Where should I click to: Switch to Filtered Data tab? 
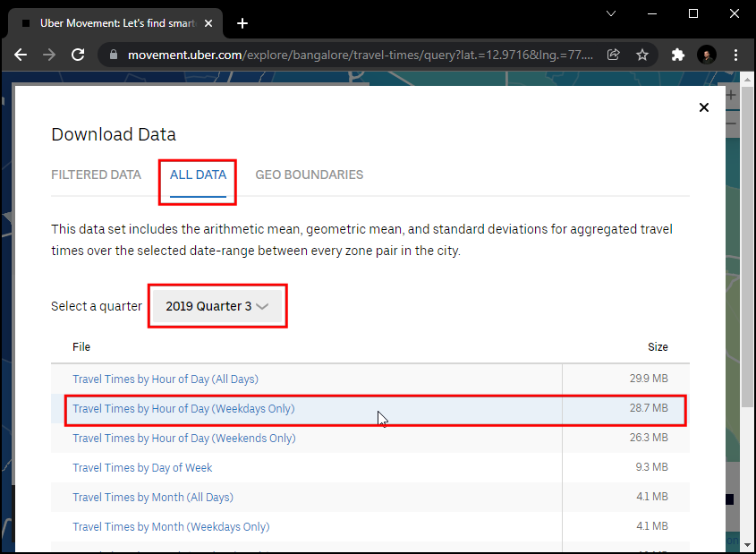[x=96, y=175]
